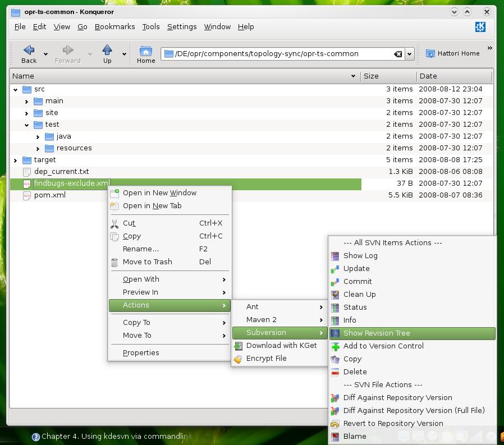Image resolution: width=504 pixels, height=445 pixels.
Task: Open the Ant submenu
Action: [280, 307]
